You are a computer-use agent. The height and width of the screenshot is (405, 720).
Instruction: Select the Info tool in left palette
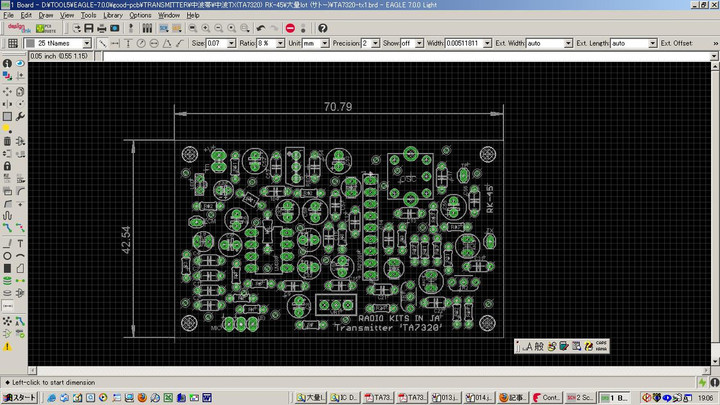7,63
